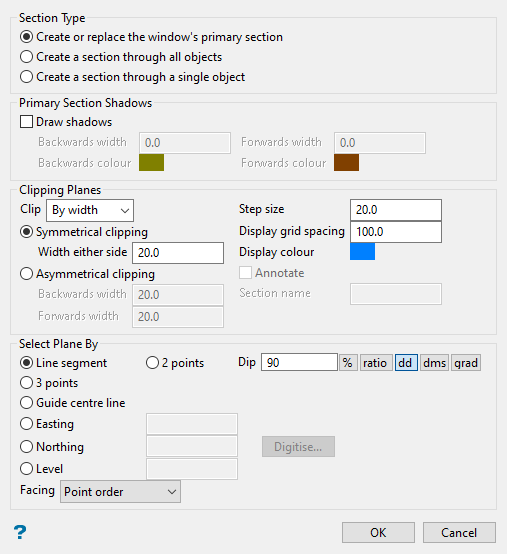Open the Clip By width dropdown
The height and width of the screenshot is (554, 507).
pyautogui.click(x=90, y=210)
